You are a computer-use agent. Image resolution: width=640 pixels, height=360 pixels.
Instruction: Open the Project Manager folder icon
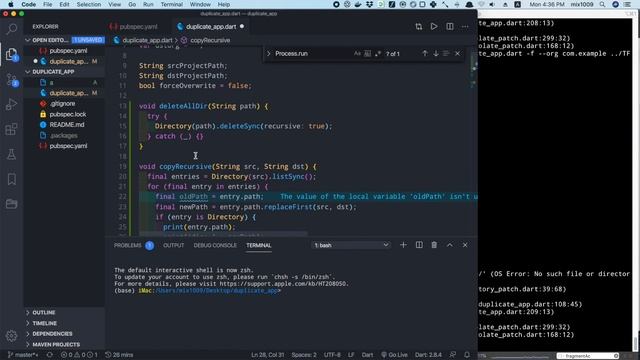point(11,204)
